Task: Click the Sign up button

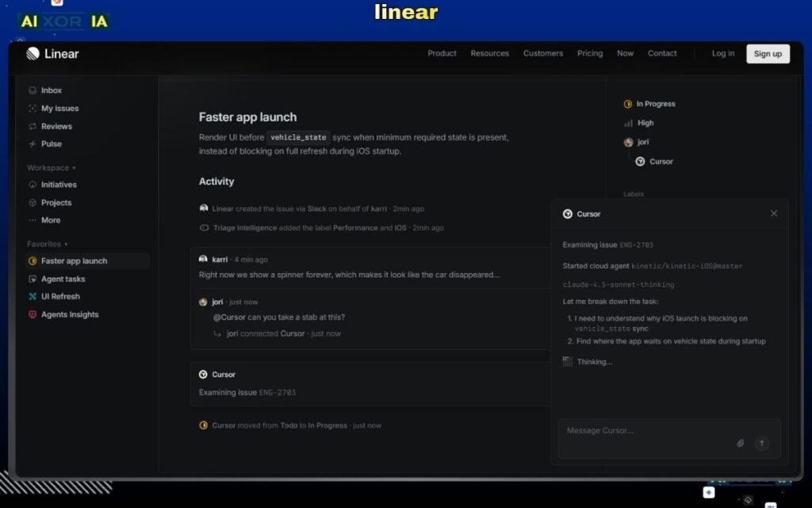Action: click(768, 53)
